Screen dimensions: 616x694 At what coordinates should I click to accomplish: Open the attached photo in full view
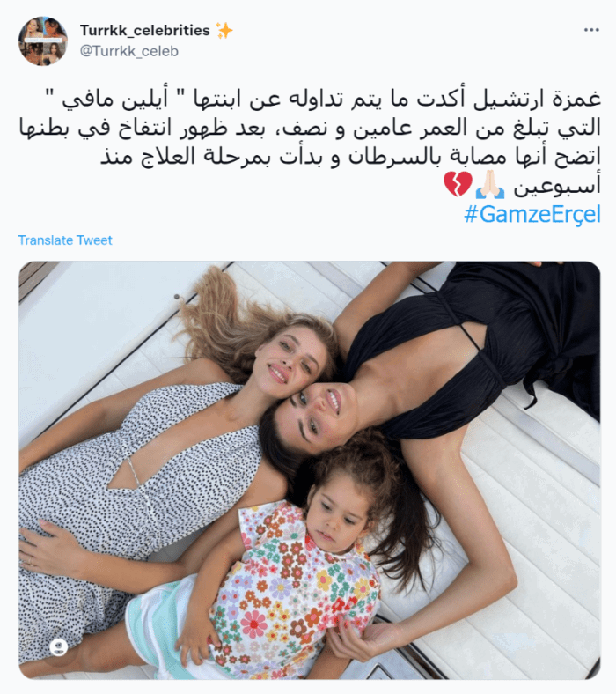click(309, 470)
